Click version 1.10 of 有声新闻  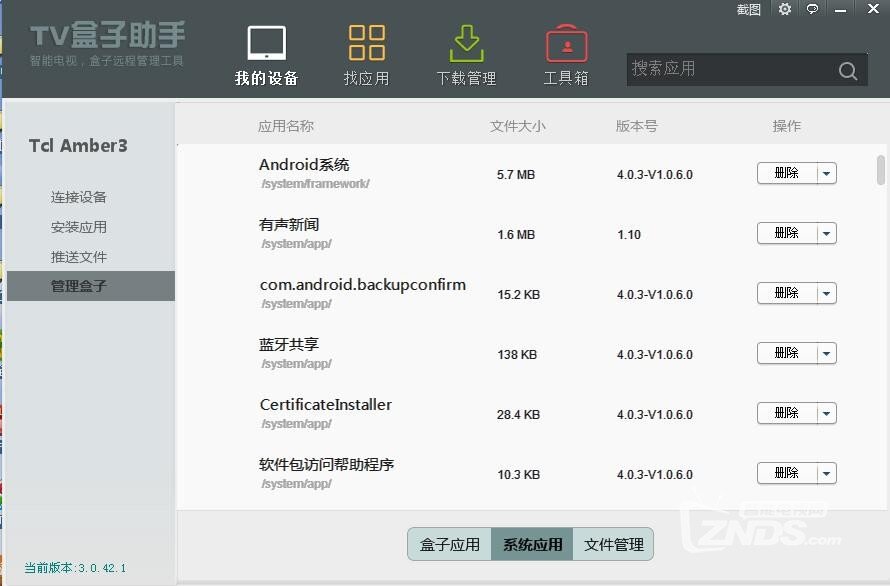click(x=629, y=235)
